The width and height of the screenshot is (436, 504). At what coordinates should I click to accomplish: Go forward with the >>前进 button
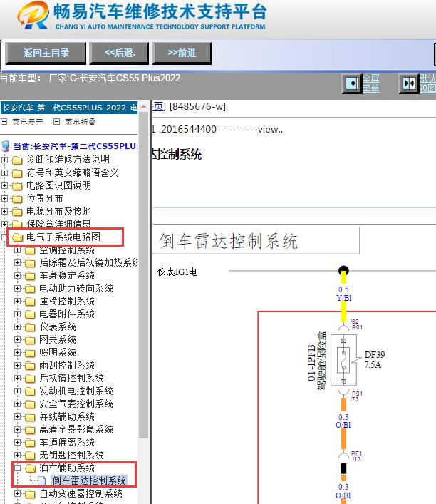coord(182,53)
